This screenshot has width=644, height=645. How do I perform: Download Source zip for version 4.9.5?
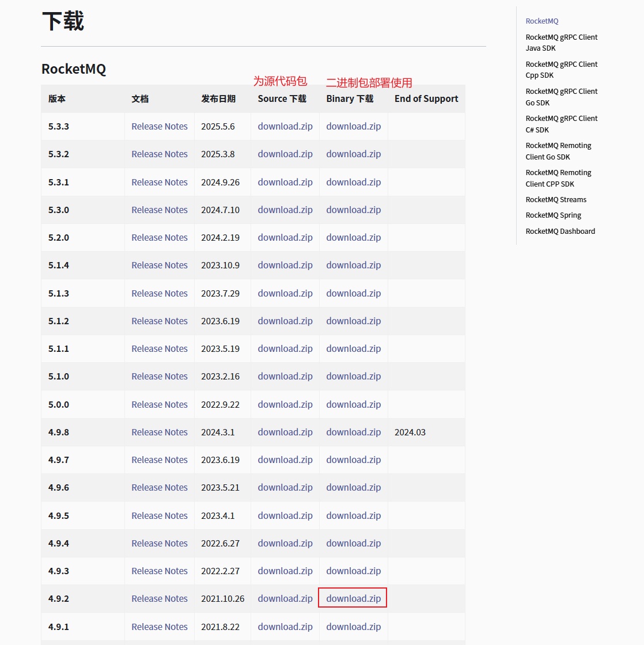pos(285,515)
